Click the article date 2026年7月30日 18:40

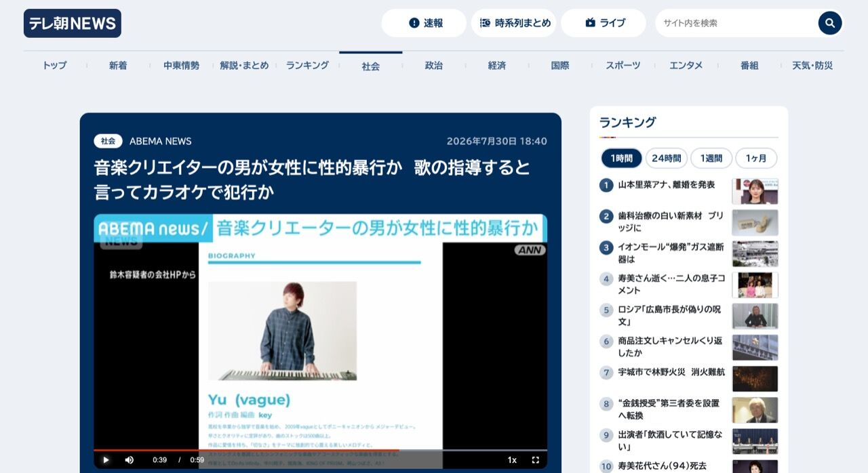(x=496, y=141)
